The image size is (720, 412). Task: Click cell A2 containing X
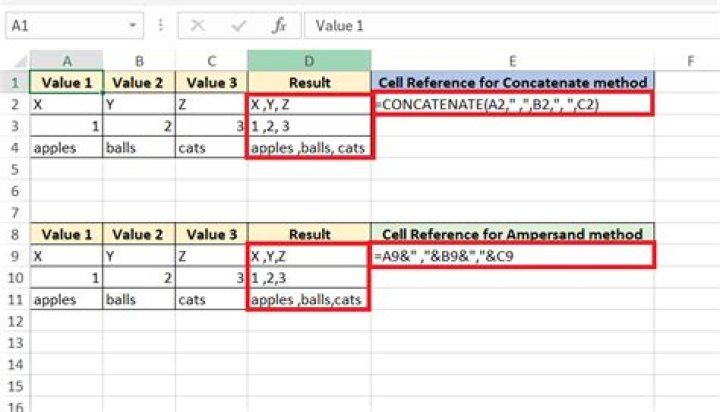(67, 104)
